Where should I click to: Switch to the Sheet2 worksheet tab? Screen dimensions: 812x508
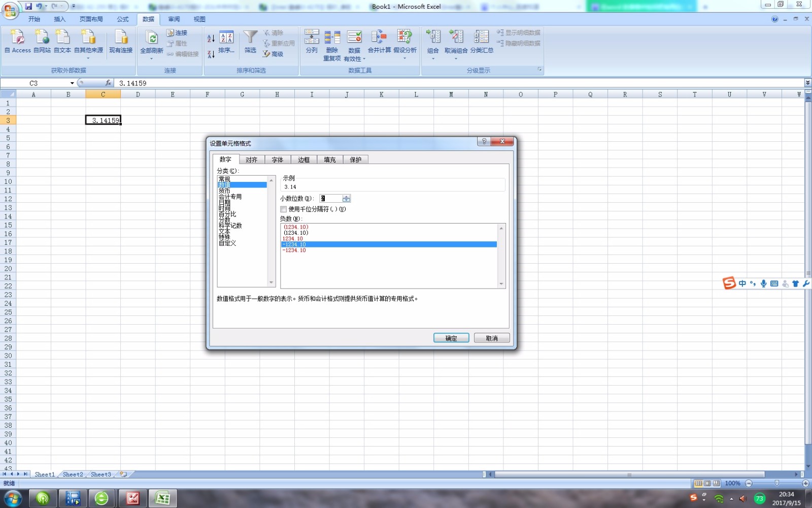click(x=73, y=474)
